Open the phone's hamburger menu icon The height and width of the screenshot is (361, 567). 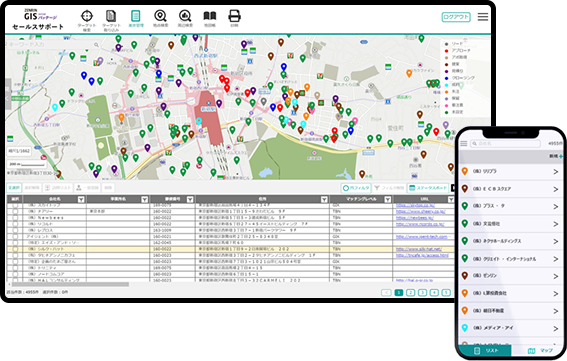tap(464, 144)
